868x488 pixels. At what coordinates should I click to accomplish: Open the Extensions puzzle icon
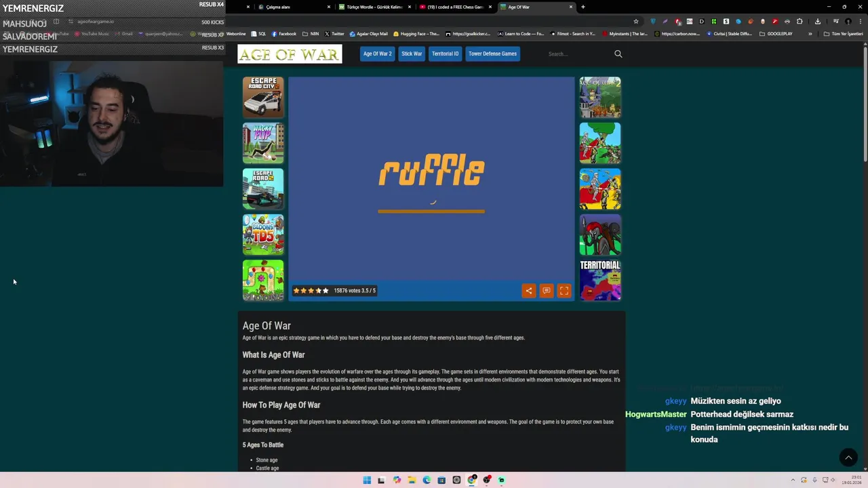click(x=800, y=21)
